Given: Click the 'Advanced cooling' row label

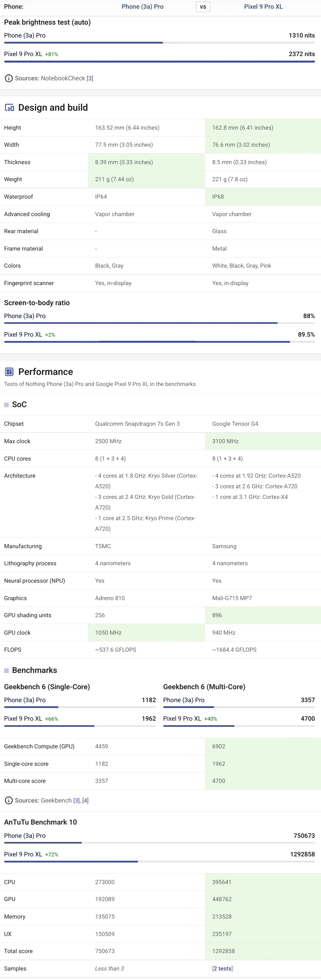Looking at the screenshot, I should point(27,214).
